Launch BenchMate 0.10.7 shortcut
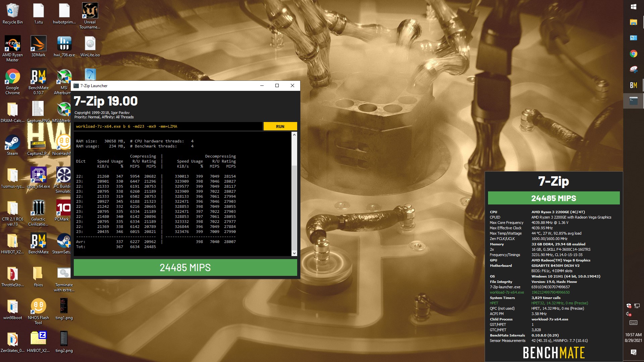 [38, 81]
